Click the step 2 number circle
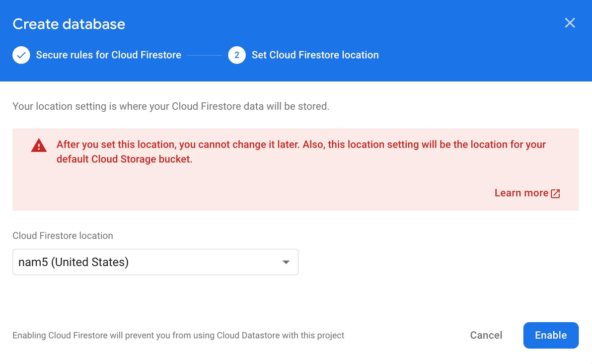This screenshot has height=364, width=592. point(237,55)
